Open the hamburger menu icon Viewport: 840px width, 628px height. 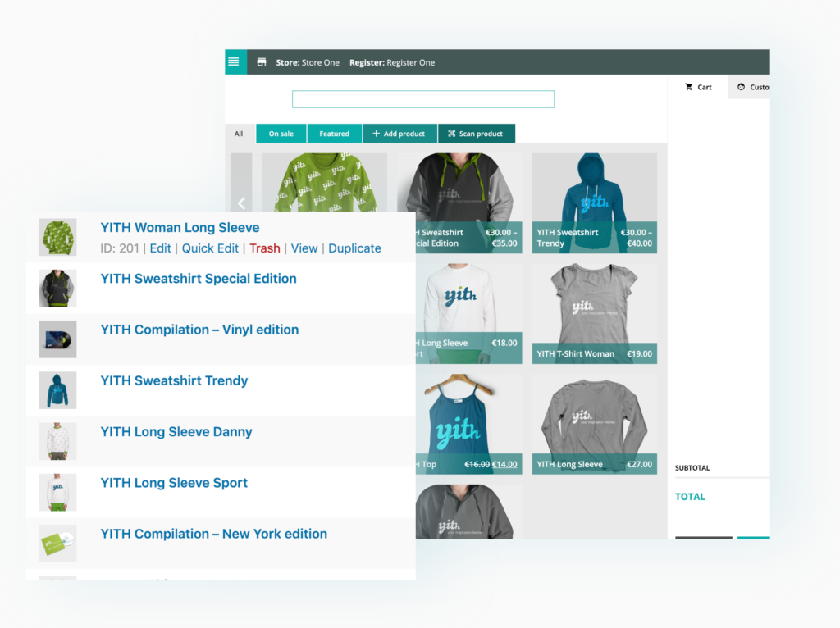click(234, 61)
